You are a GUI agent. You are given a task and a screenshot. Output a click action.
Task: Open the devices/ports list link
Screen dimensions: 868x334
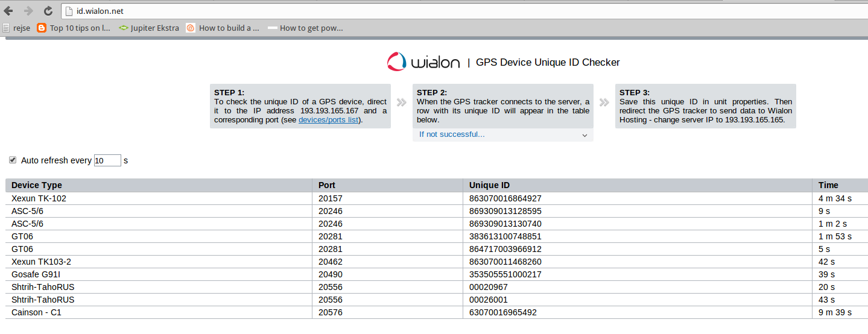click(329, 120)
